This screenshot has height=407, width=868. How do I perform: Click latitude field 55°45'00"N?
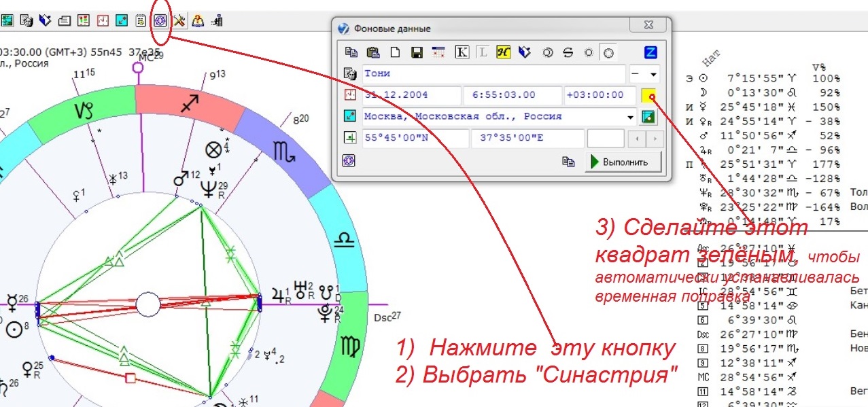415,139
